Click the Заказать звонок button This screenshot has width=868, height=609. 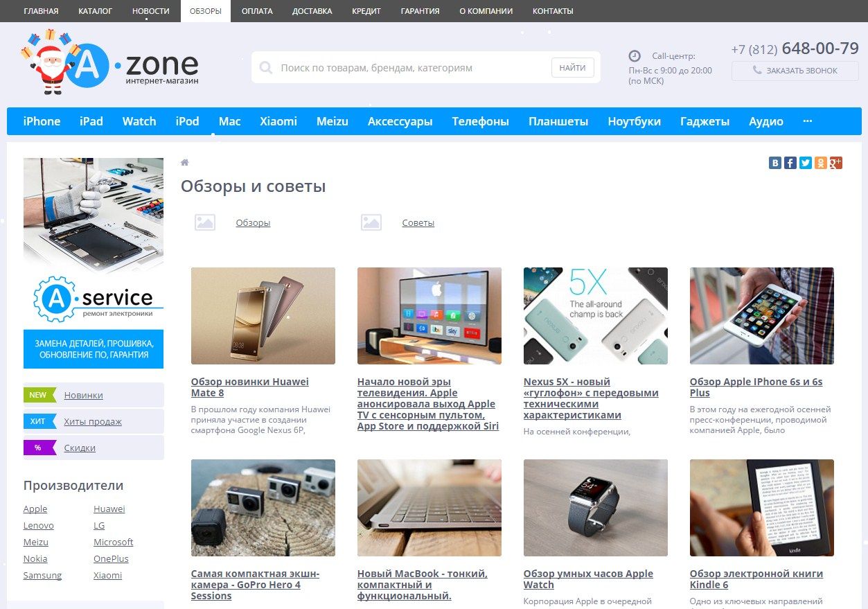pos(795,71)
